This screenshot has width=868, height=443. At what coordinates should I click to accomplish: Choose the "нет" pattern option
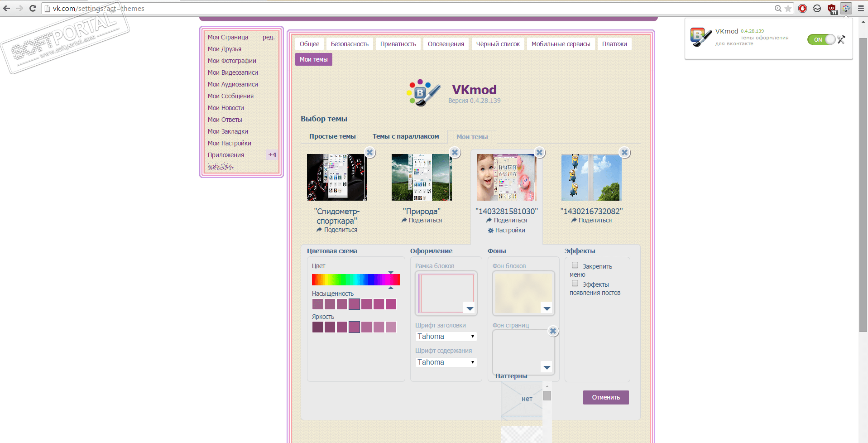click(x=522, y=399)
